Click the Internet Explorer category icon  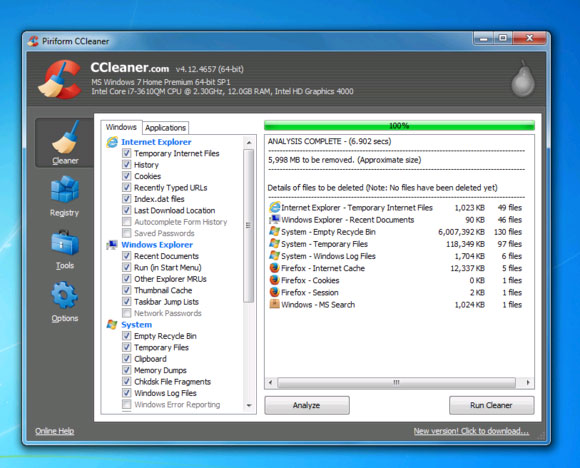click(112, 142)
